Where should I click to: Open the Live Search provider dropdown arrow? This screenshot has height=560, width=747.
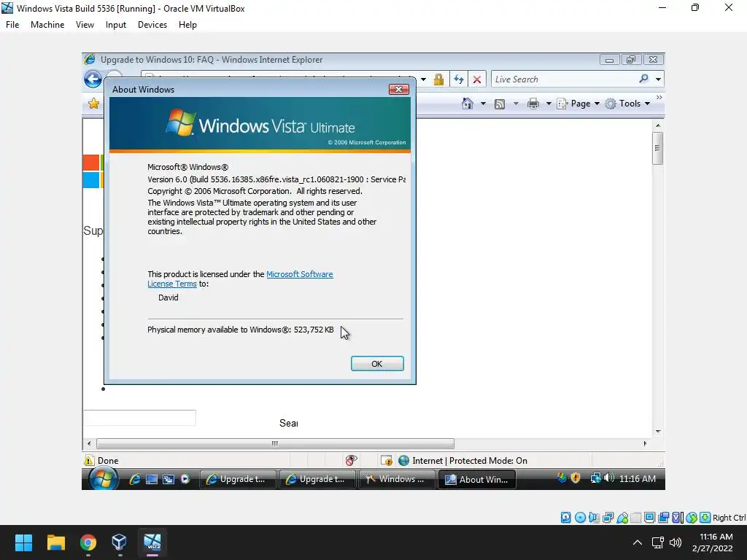click(x=658, y=79)
